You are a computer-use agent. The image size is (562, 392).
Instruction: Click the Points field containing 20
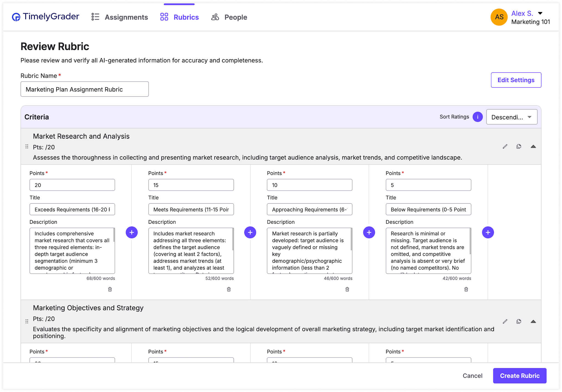click(72, 185)
